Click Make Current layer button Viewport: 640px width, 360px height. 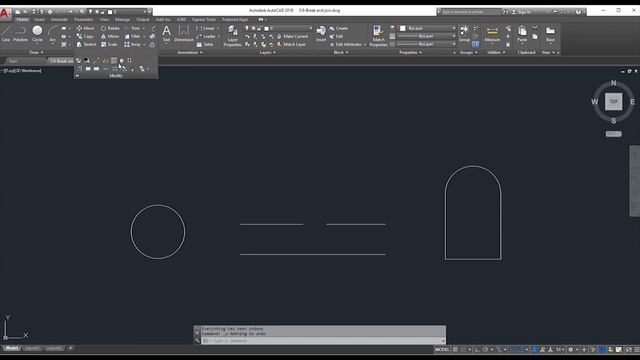tap(293, 36)
